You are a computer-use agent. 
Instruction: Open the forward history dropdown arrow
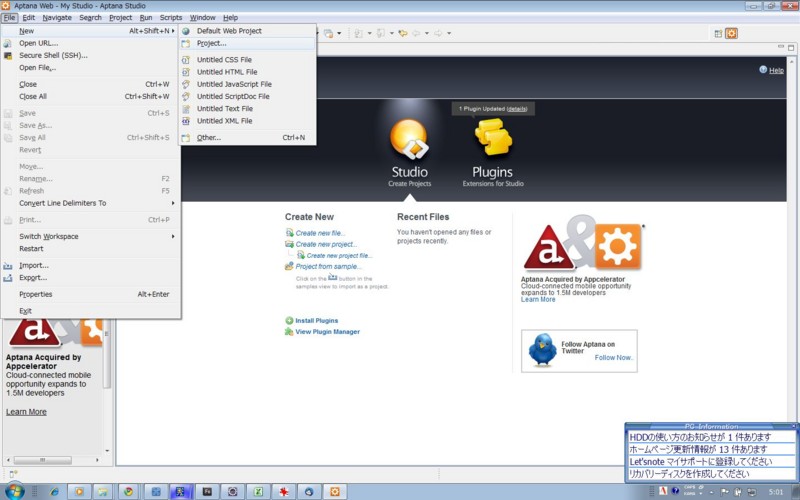(449, 34)
